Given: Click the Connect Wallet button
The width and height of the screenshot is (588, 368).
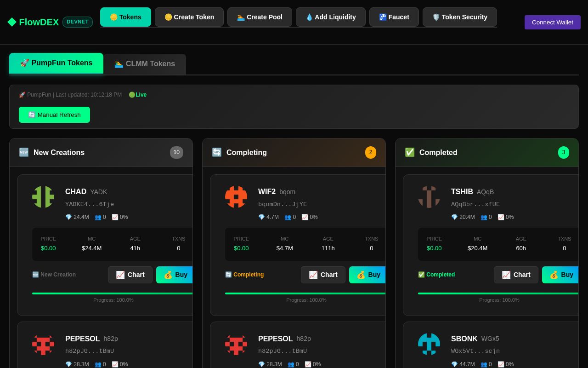Looking at the screenshot, I should [x=553, y=22].
